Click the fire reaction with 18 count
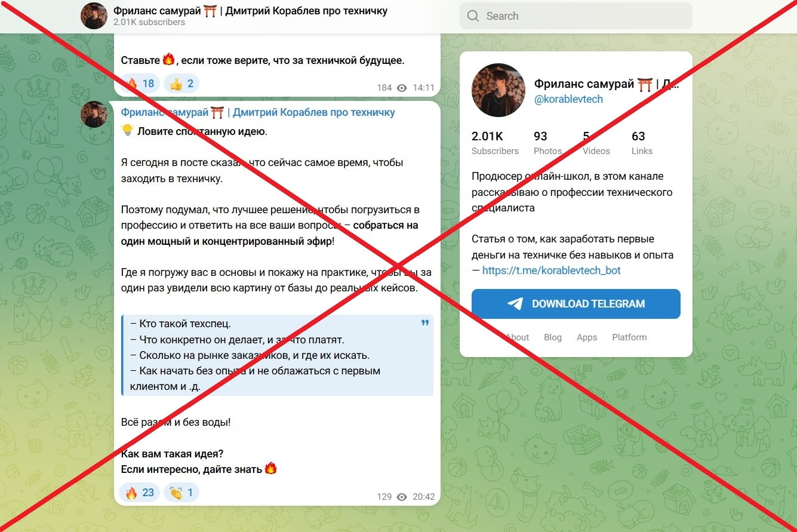797x532 pixels. [x=140, y=84]
